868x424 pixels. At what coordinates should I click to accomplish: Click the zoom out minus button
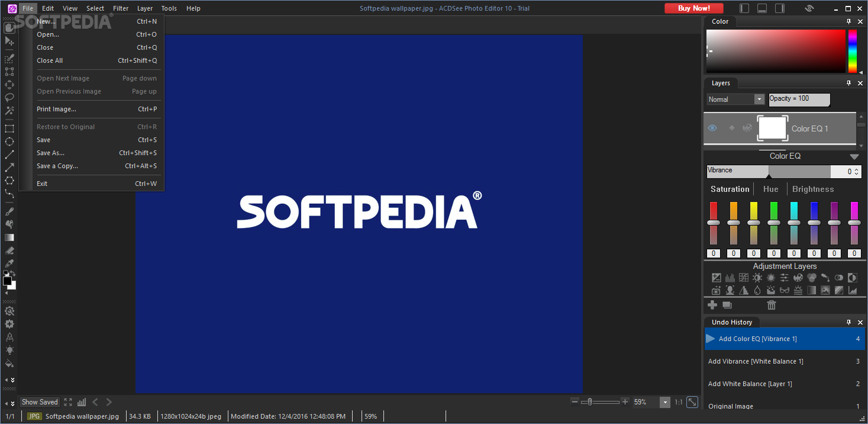[x=574, y=401]
